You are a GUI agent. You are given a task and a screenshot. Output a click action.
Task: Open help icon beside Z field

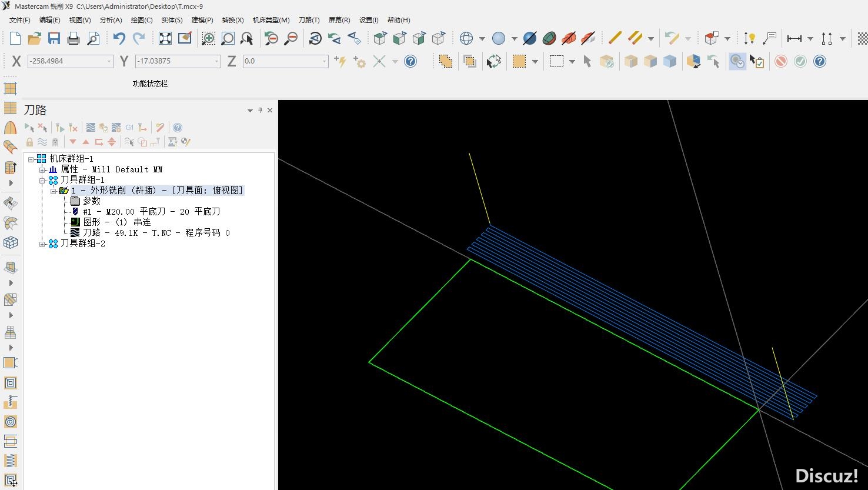tap(410, 61)
